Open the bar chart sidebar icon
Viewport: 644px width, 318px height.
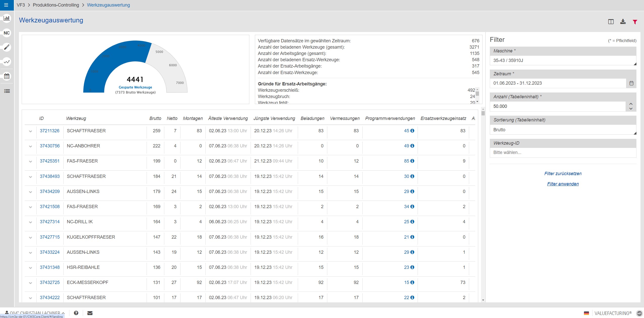[7, 18]
